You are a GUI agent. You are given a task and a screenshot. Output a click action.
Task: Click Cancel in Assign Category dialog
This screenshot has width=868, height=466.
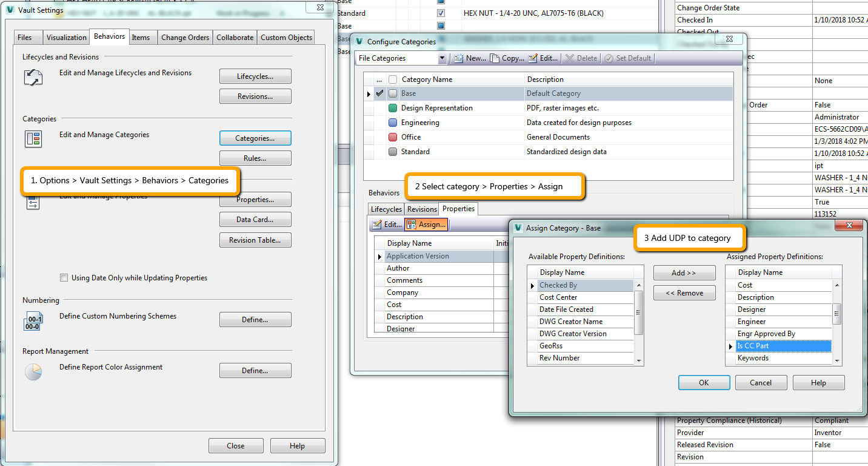tap(761, 383)
